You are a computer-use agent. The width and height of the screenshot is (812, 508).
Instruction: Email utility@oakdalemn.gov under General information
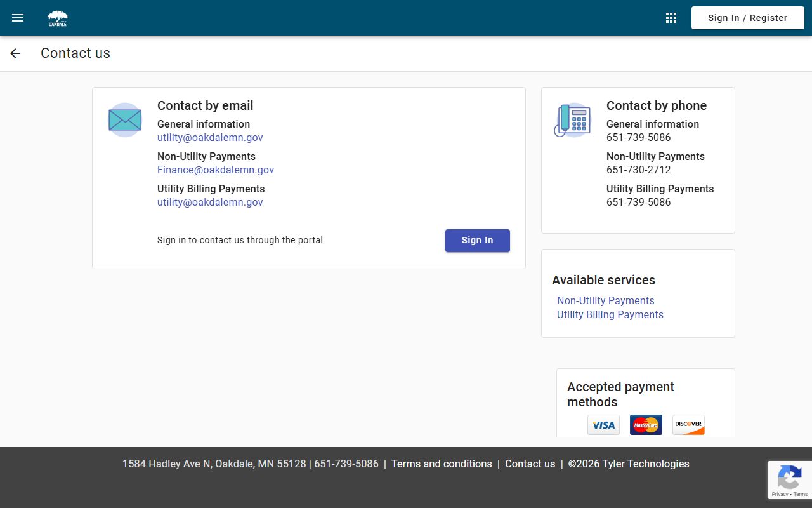(210, 137)
